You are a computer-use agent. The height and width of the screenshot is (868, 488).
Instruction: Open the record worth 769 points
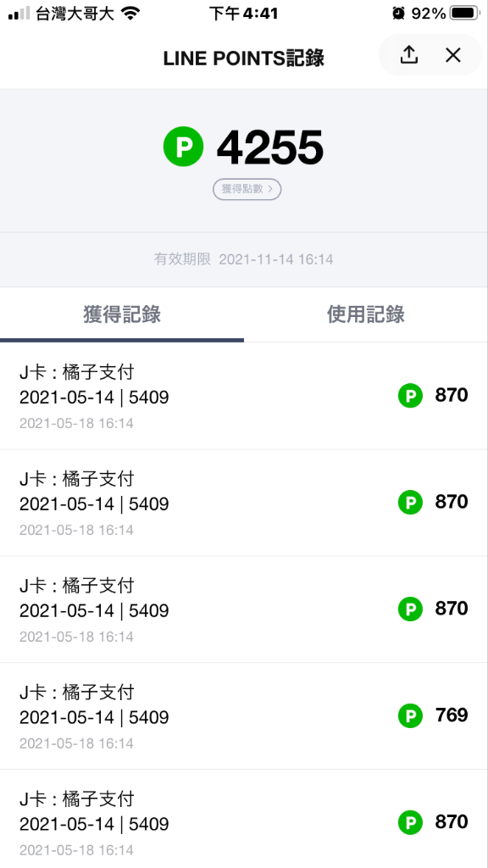click(x=244, y=716)
